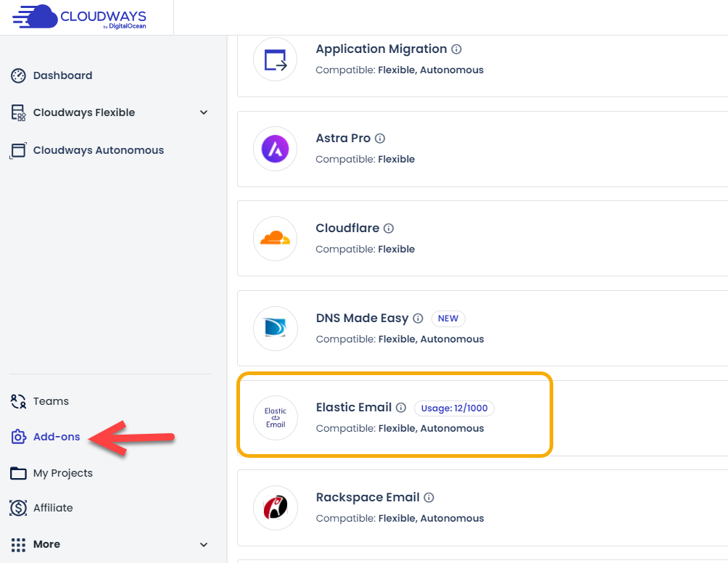Click the Teams sidebar icon
728x563 pixels.
17,400
